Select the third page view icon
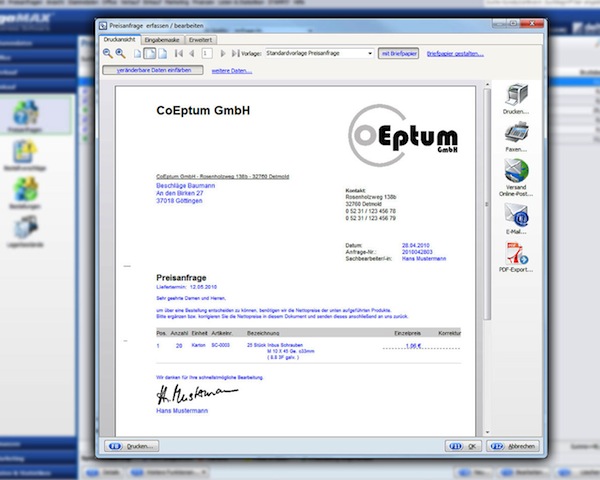 [163, 54]
